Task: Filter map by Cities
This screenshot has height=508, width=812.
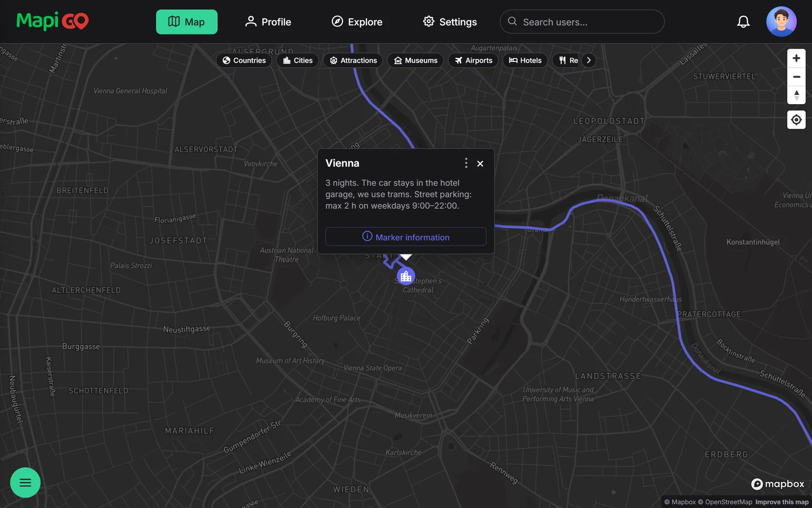Action: tap(298, 60)
